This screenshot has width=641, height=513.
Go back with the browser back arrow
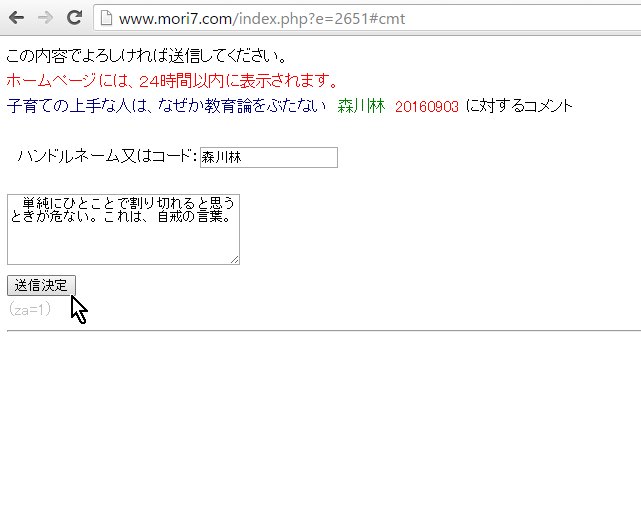click(x=16, y=18)
